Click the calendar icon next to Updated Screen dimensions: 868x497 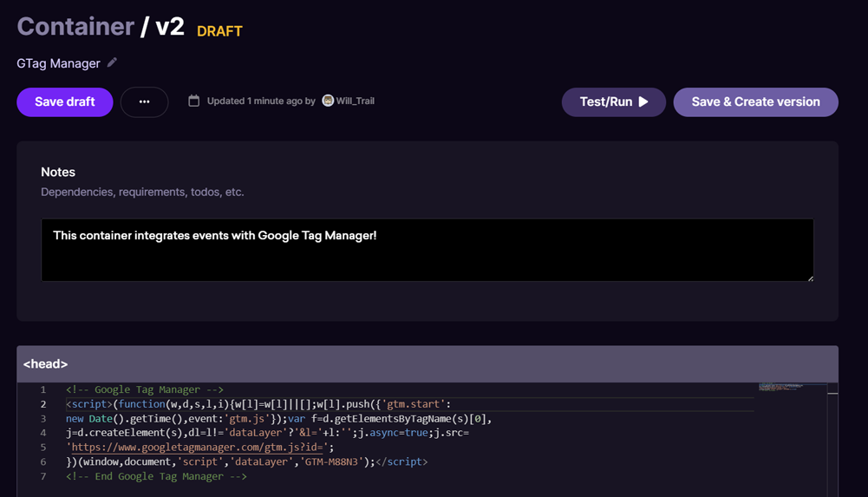coord(193,101)
